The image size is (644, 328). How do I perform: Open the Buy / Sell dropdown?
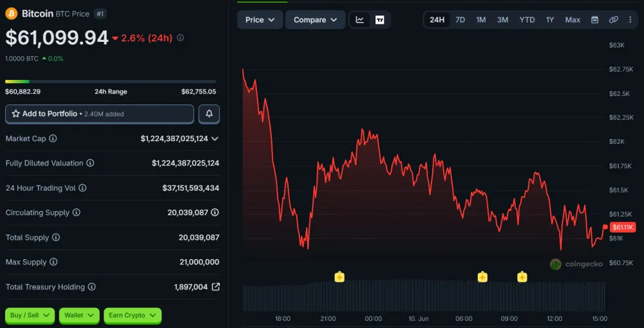coord(30,315)
